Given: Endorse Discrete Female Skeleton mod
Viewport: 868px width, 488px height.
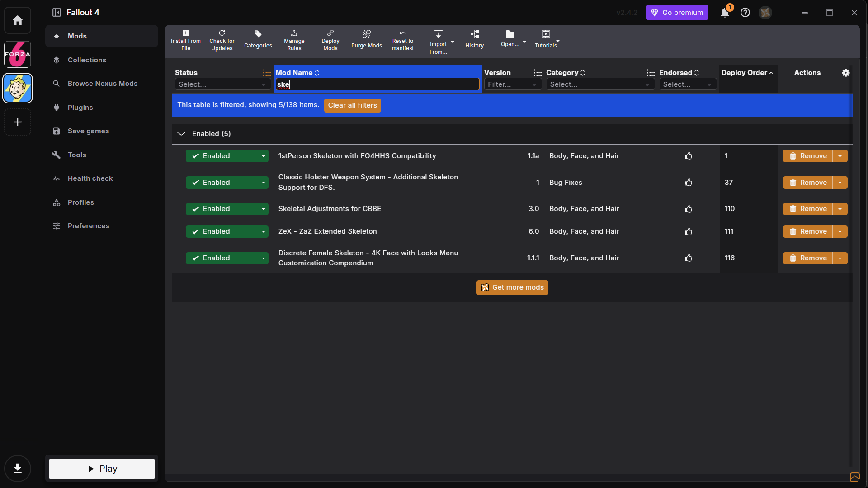Looking at the screenshot, I should click(689, 258).
